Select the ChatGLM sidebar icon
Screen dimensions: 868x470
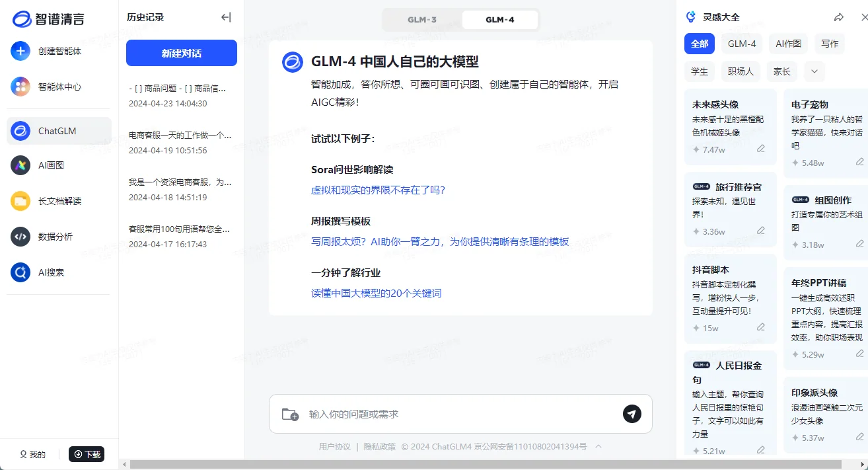[x=20, y=131]
